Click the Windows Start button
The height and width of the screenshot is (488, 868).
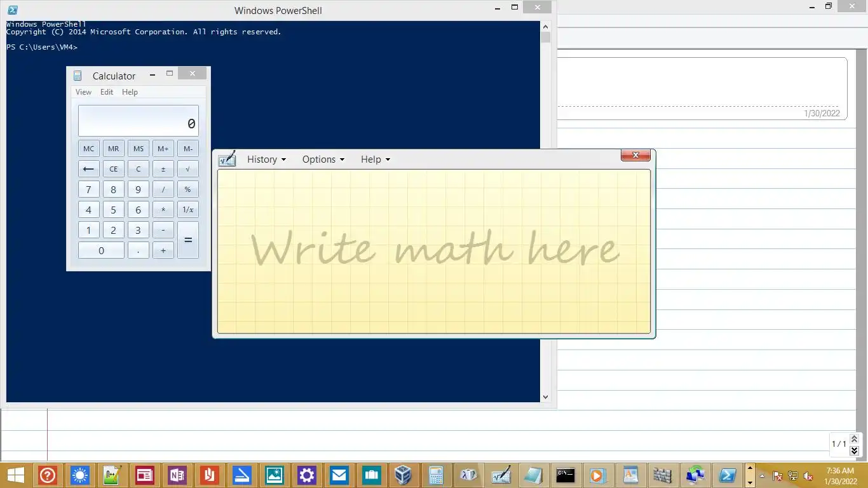(16, 475)
